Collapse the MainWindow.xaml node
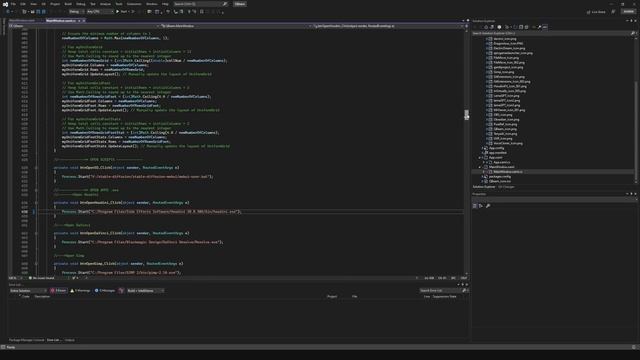640x360 pixels. [x=480, y=167]
